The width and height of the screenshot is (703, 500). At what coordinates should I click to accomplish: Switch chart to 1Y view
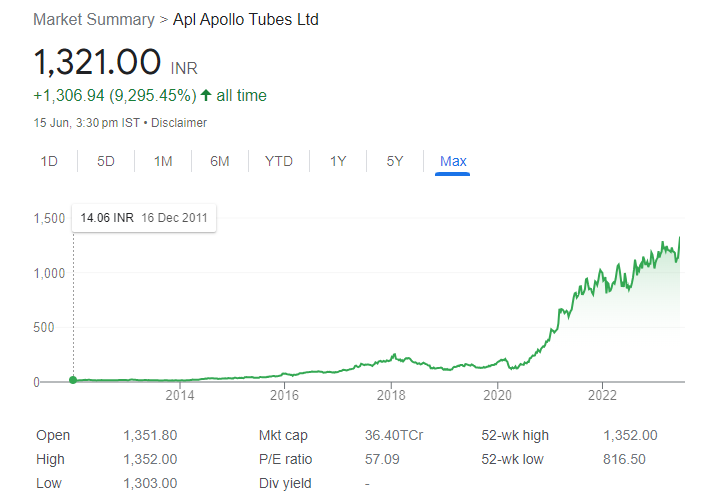(338, 161)
